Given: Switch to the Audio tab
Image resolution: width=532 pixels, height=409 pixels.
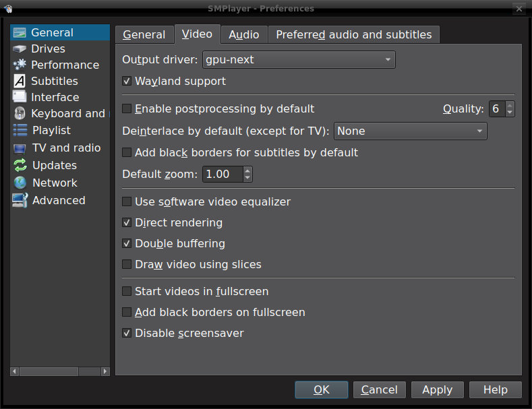Looking at the screenshot, I should tap(244, 34).
